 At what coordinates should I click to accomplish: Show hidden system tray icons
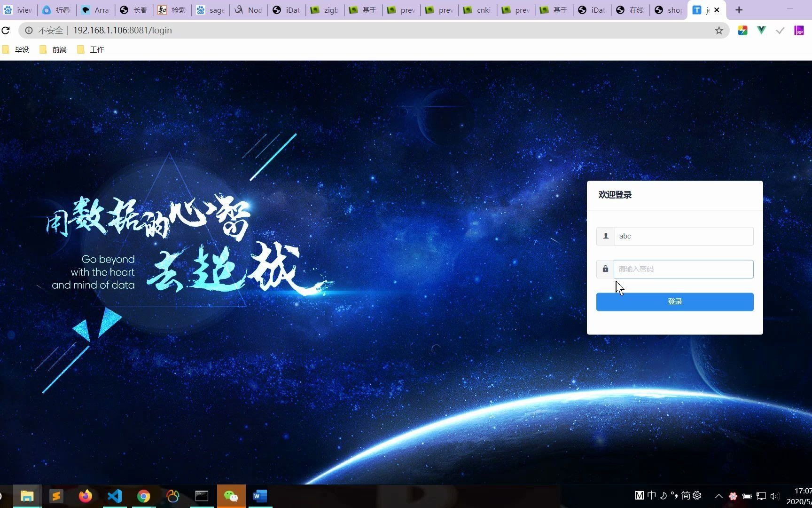(718, 496)
